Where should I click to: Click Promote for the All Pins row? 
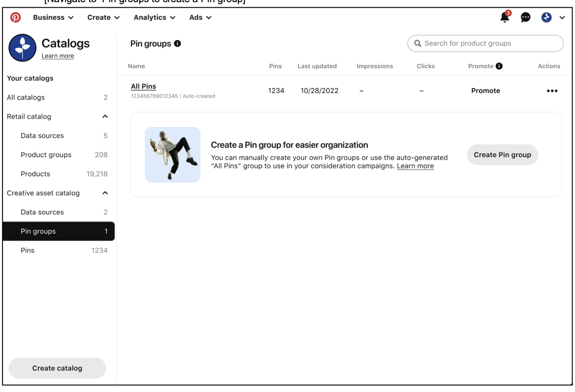click(486, 91)
